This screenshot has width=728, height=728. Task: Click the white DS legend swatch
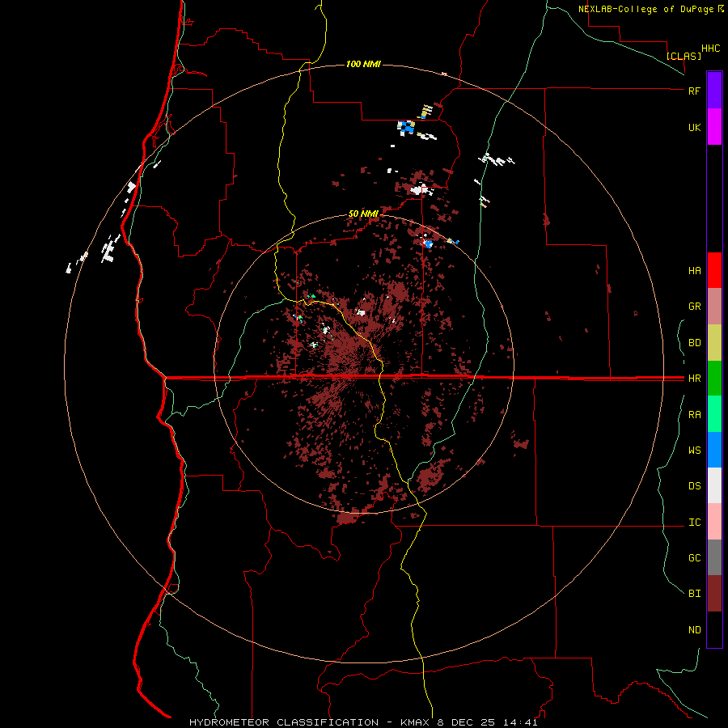click(714, 485)
